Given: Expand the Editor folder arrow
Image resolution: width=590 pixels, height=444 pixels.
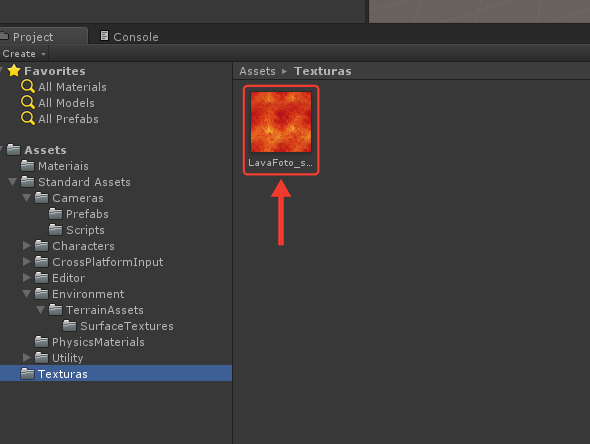Looking at the screenshot, I should click(26, 278).
